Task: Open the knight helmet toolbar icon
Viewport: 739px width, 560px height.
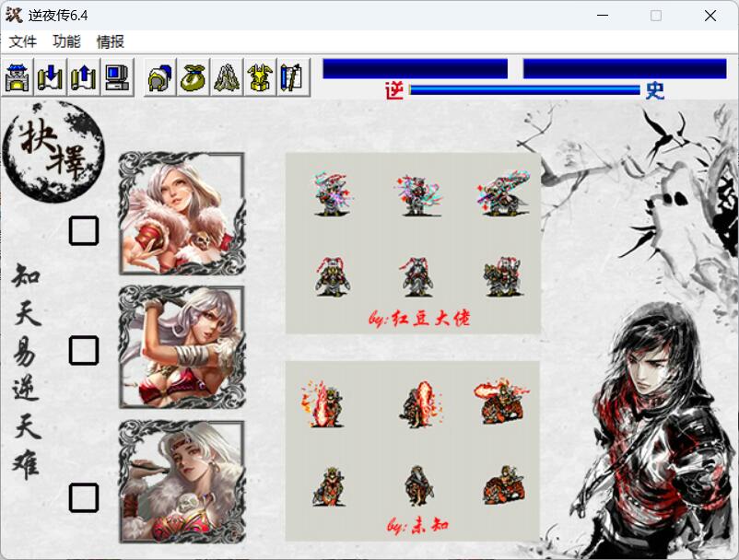Action: click(x=160, y=77)
